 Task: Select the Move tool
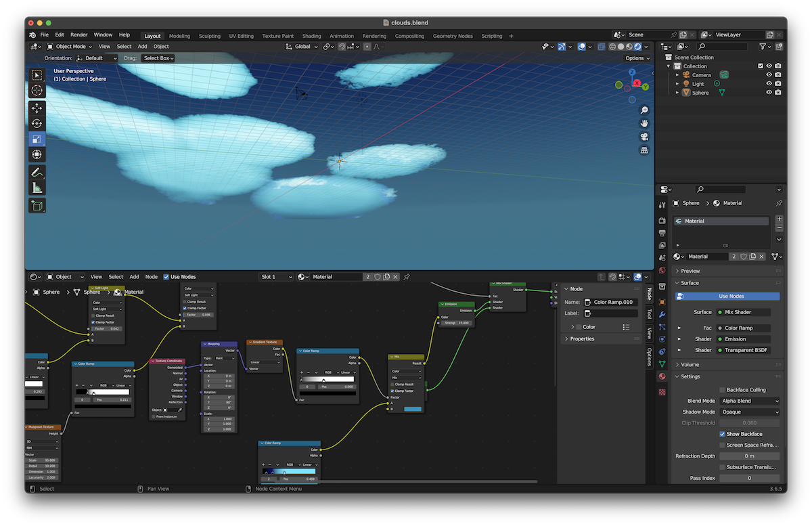[37, 108]
